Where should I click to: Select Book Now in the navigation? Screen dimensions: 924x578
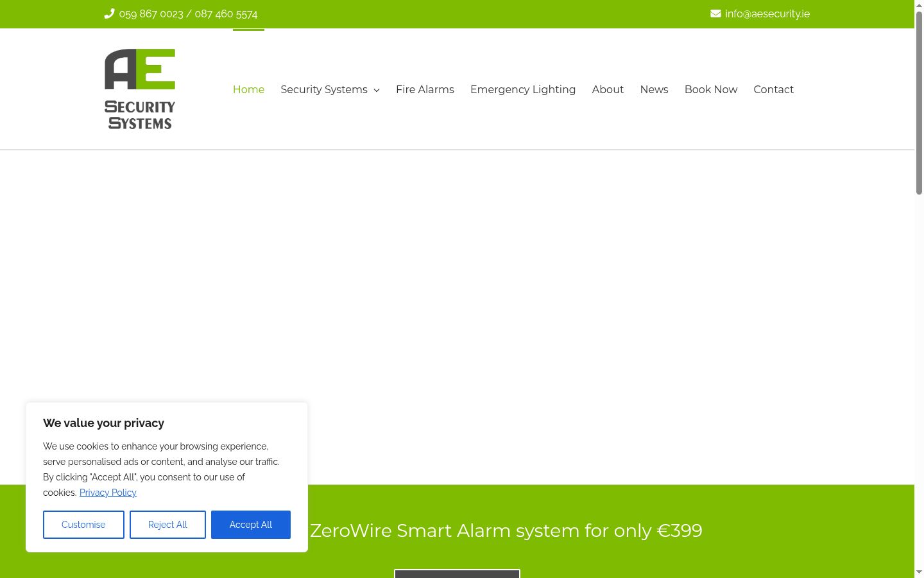click(x=711, y=89)
